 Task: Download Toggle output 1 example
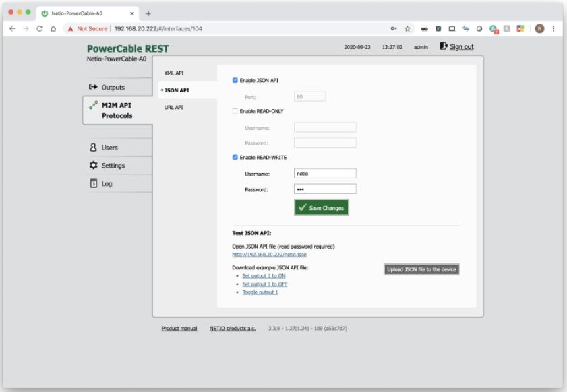(260, 292)
